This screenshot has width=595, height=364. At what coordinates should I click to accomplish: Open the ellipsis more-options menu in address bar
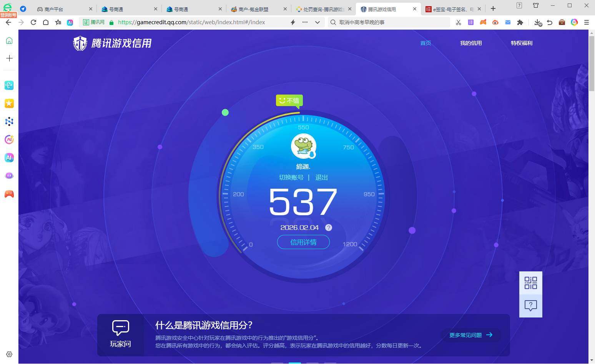pos(305,22)
